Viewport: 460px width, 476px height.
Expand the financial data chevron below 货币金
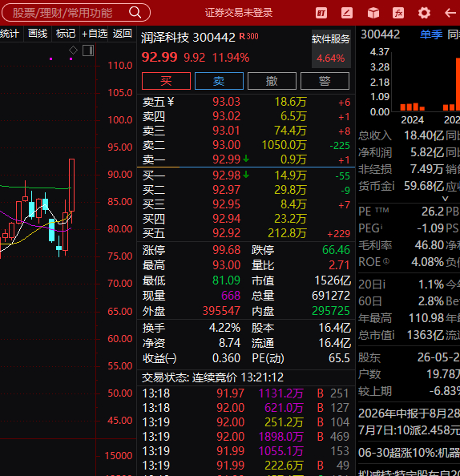pos(445,199)
